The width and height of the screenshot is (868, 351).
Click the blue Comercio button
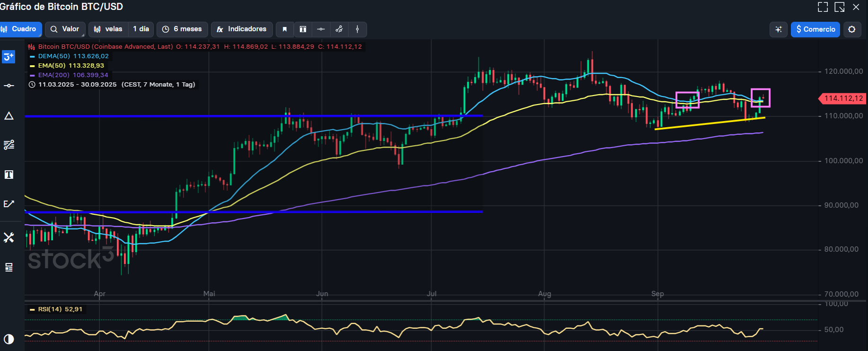point(815,29)
